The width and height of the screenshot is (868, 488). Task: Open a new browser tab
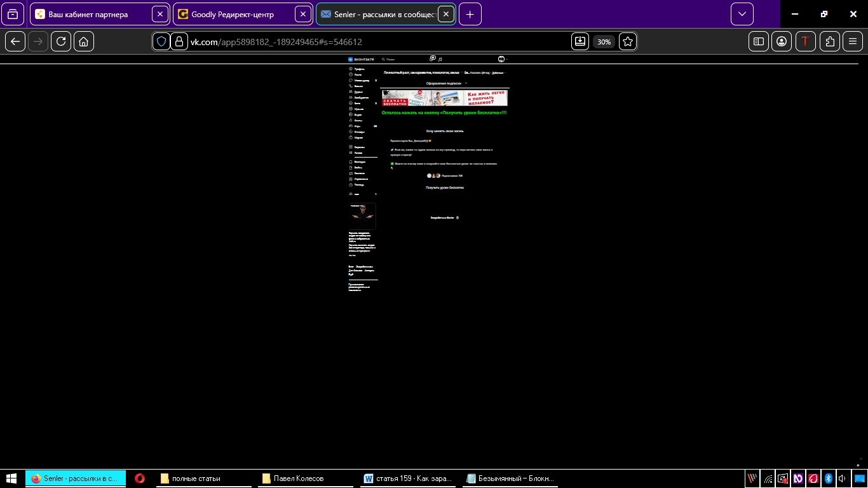(470, 14)
